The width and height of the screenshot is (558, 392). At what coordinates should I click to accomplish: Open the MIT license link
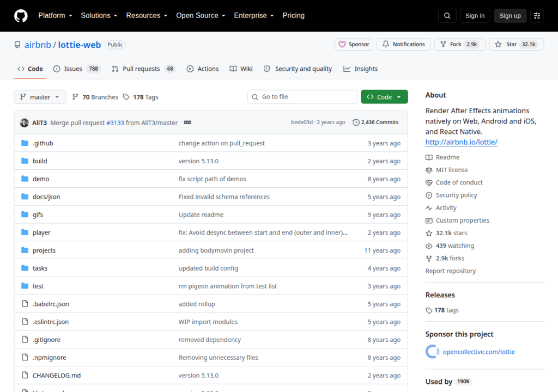tap(447, 170)
